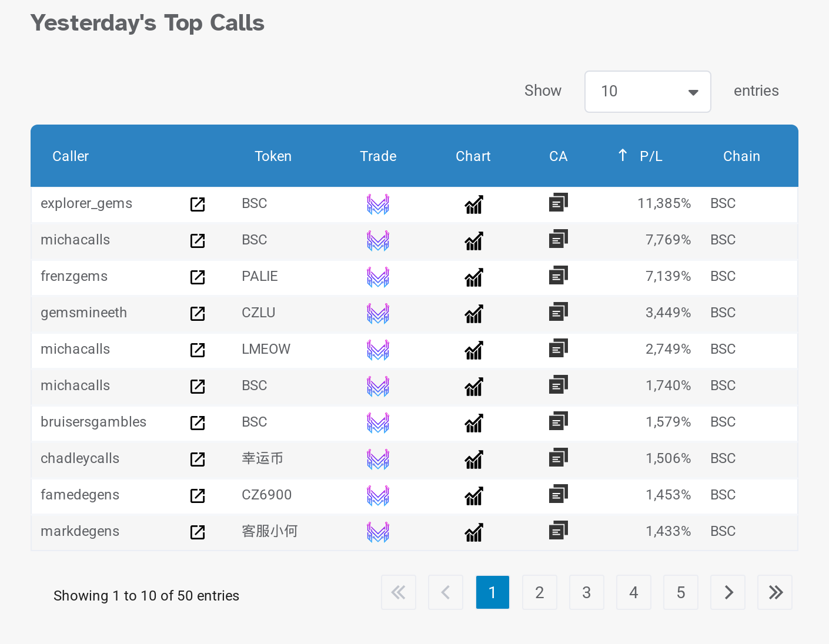Expand the Show entries dropdown
829x644 pixels.
pos(647,92)
